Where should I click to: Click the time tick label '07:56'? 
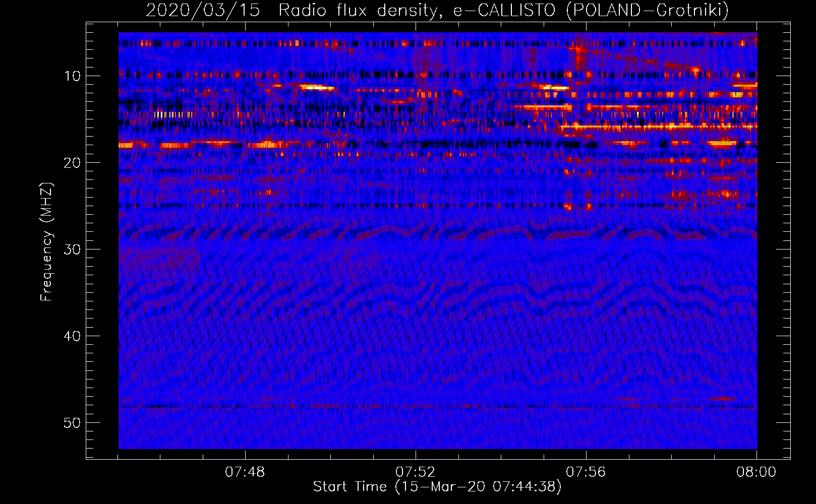click(586, 472)
